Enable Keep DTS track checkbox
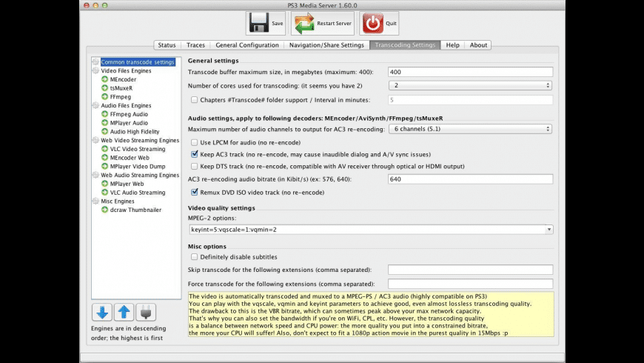The image size is (644, 363). pyautogui.click(x=194, y=167)
